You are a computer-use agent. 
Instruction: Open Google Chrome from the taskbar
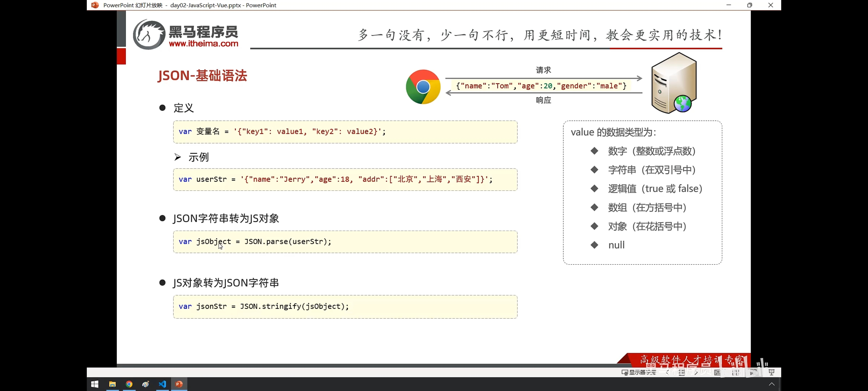[x=129, y=384]
